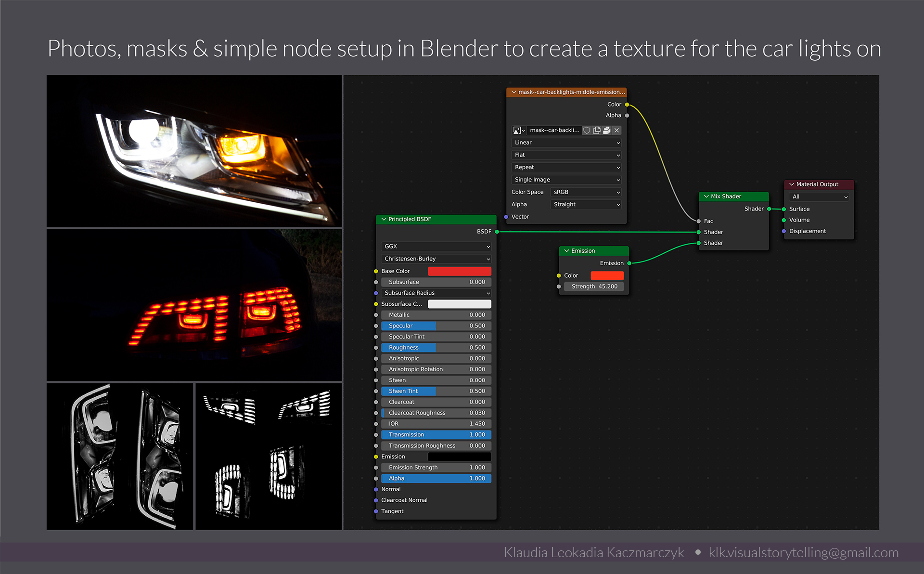Open the Material Output All target dropdown
This screenshot has width=924, height=574.
(819, 197)
